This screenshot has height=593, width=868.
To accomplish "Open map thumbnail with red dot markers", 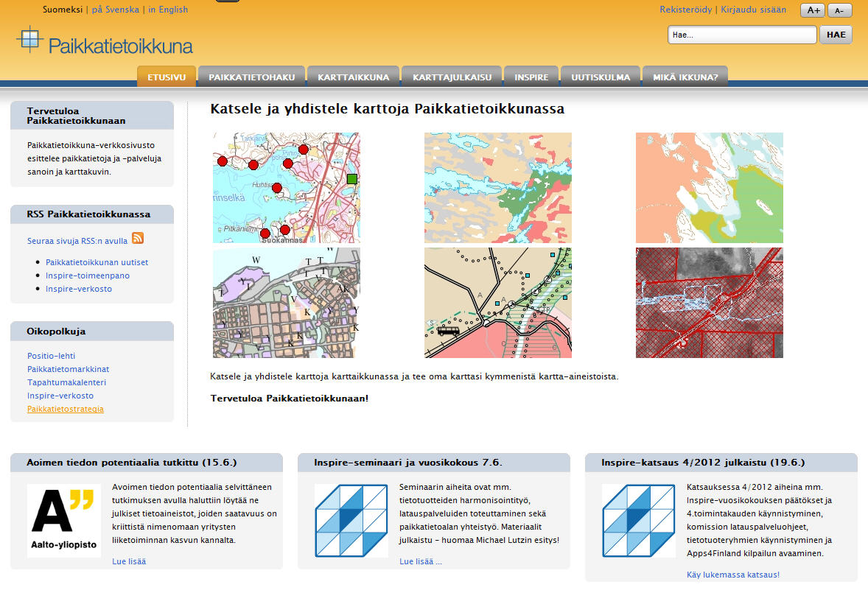I will [286, 188].
